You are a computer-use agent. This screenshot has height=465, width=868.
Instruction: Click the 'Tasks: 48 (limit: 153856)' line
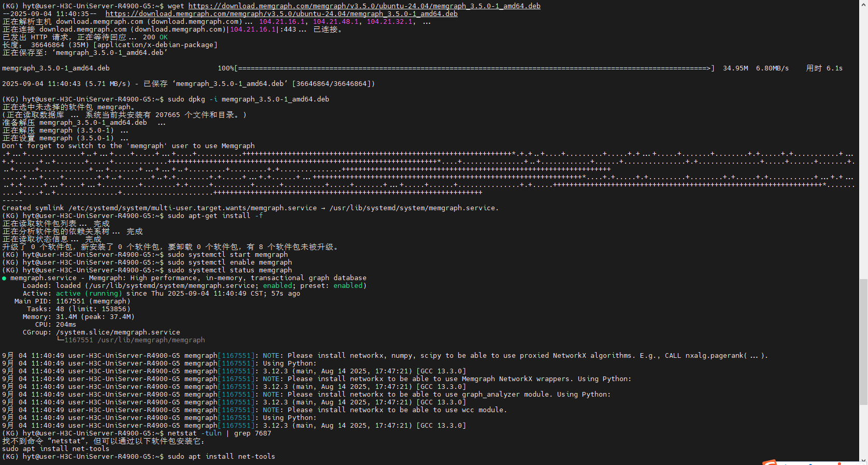78,309
